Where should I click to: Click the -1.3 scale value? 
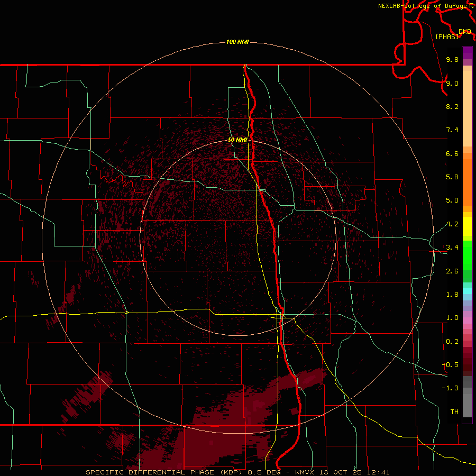point(450,388)
